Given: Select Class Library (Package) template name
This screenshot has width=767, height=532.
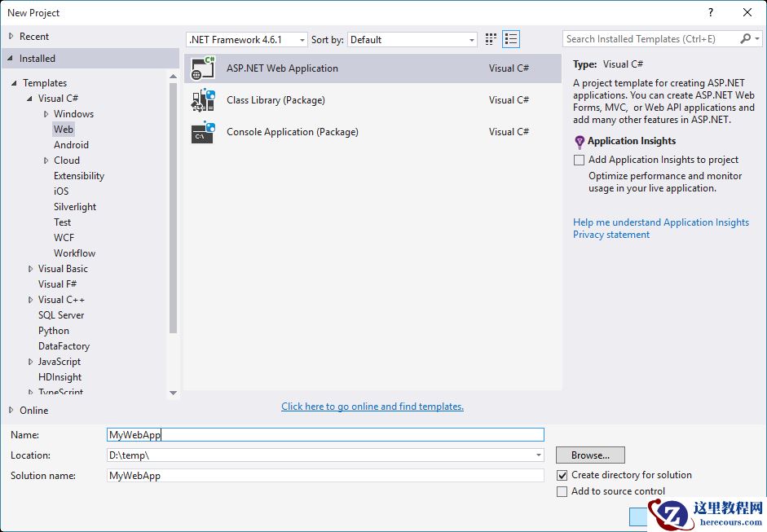Looking at the screenshot, I should click(276, 100).
